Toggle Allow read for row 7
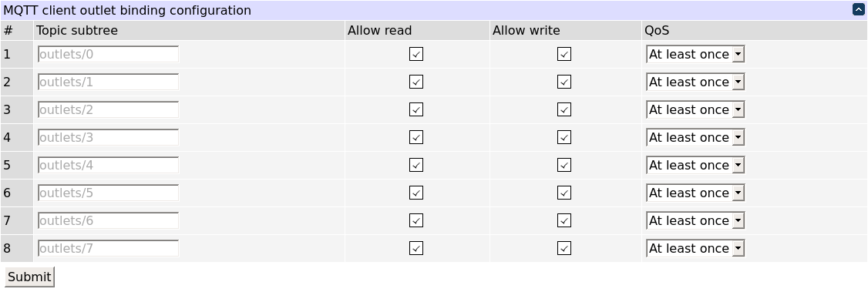 tap(416, 220)
